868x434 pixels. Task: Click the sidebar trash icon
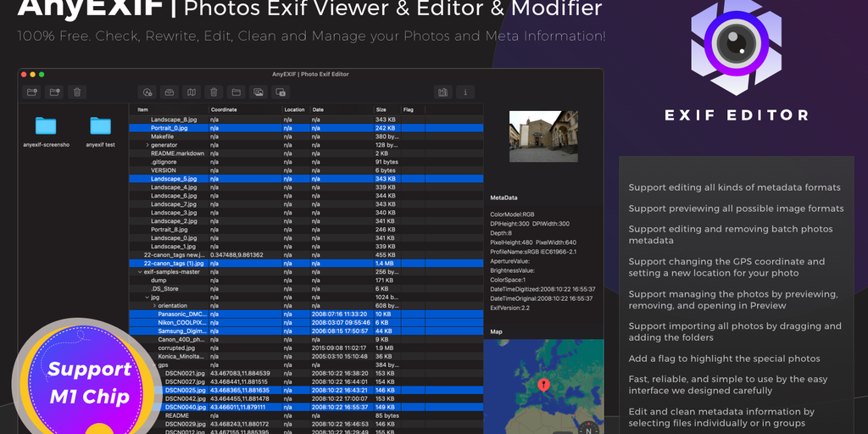76,92
